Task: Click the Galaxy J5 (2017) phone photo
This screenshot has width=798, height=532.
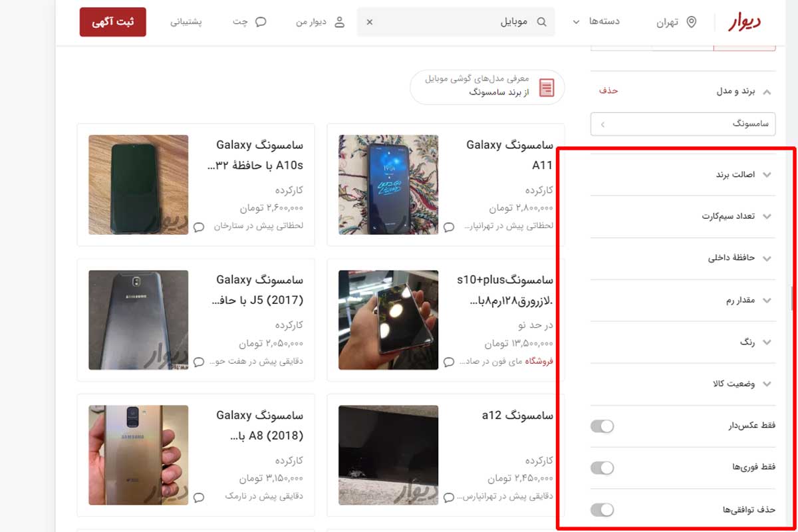Action: [x=138, y=320]
